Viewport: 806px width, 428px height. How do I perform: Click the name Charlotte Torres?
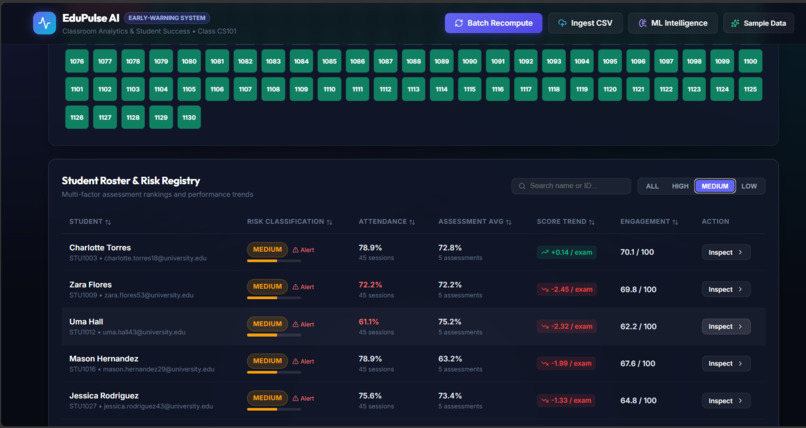[100, 248]
